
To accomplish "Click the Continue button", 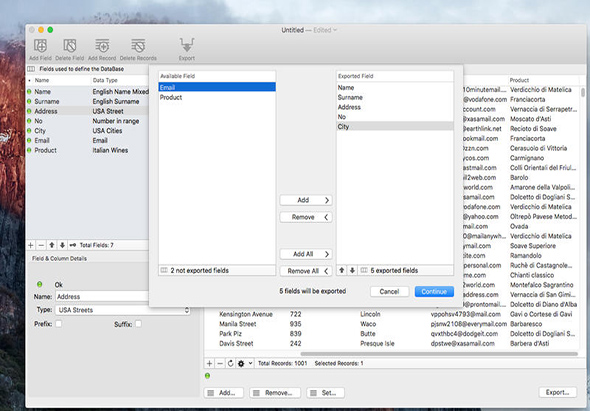I will click(x=434, y=292).
